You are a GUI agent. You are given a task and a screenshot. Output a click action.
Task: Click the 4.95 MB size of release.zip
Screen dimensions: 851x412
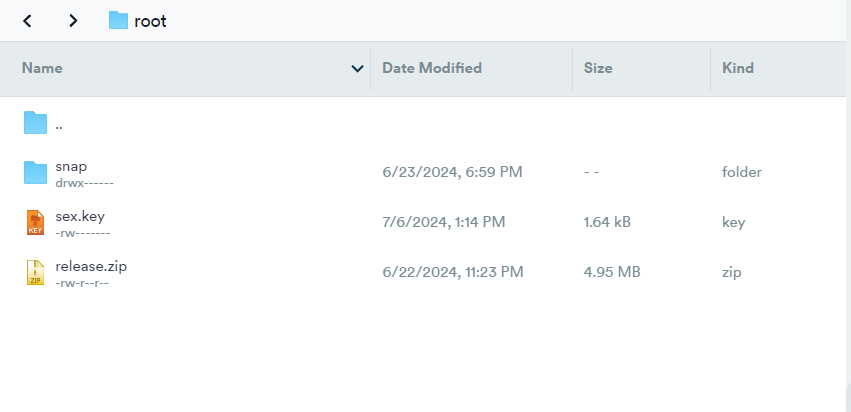(612, 272)
